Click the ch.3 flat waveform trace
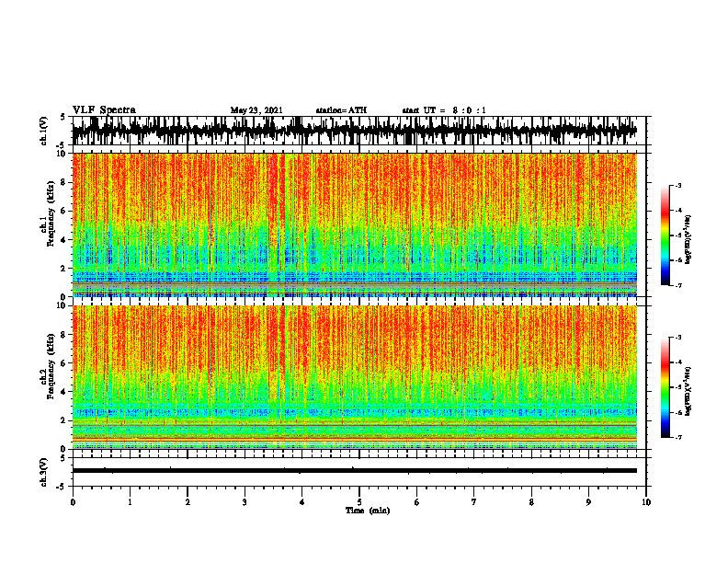 [354, 471]
